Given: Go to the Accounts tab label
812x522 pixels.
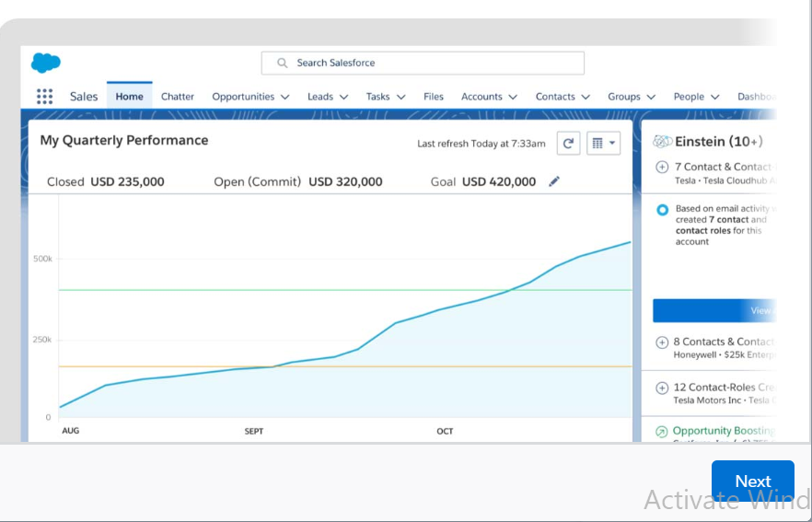Looking at the screenshot, I should click(481, 97).
